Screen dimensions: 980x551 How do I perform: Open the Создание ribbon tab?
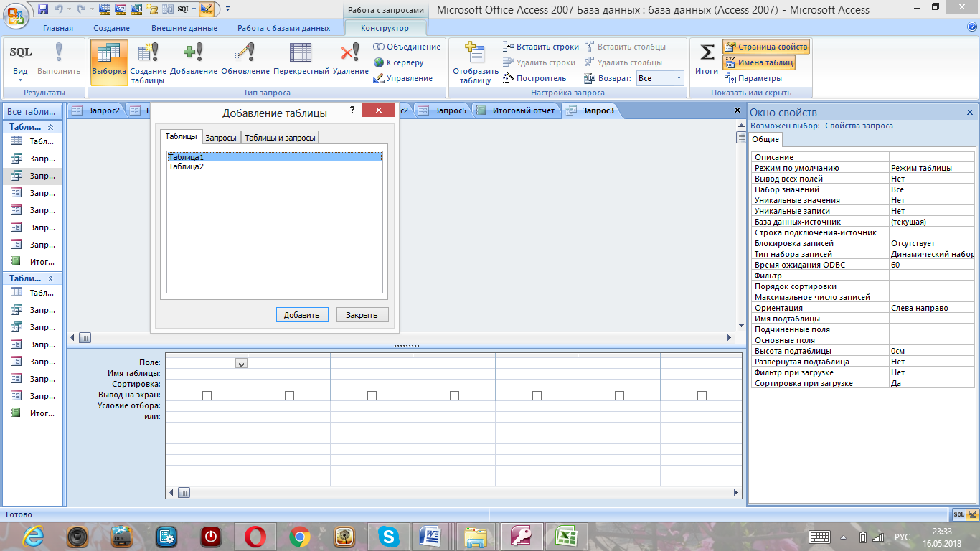point(111,28)
